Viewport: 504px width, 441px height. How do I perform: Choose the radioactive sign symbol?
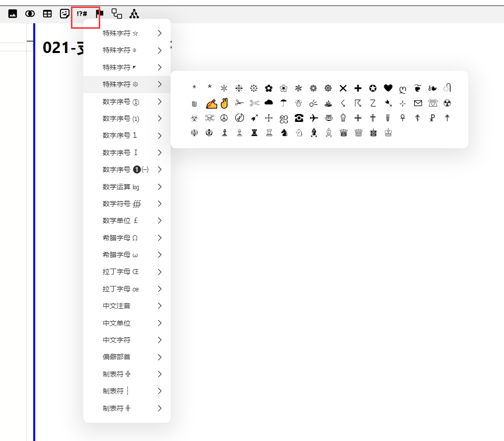pos(447,103)
